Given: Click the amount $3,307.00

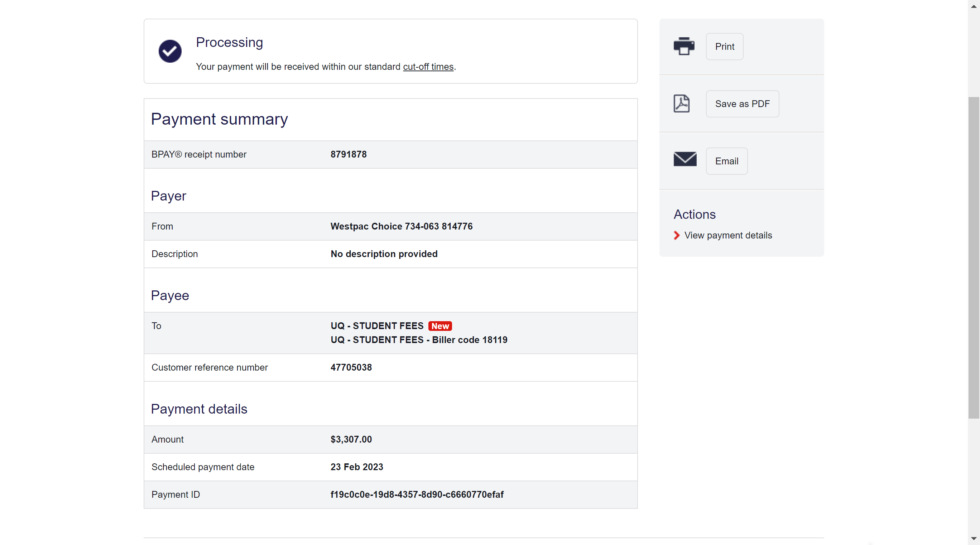Looking at the screenshot, I should (x=351, y=439).
